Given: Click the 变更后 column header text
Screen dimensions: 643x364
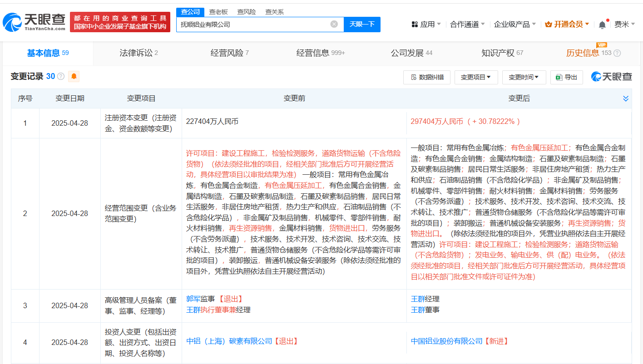Looking at the screenshot, I should coord(519,98).
